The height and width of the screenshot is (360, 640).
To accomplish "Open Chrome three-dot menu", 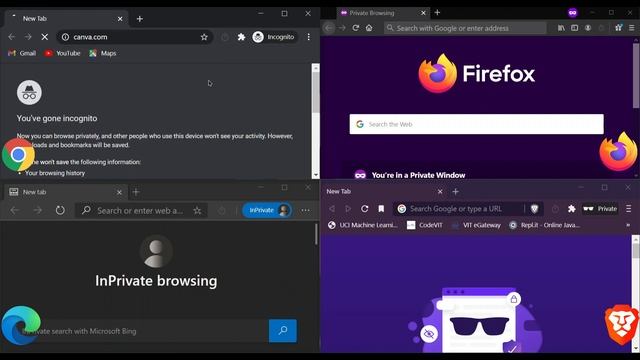I will coord(309,37).
